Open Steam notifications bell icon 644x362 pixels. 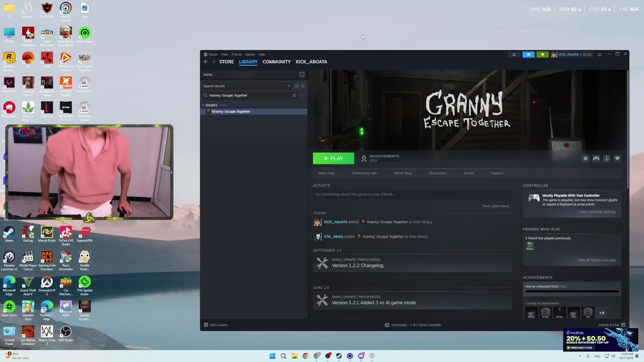tap(542, 54)
